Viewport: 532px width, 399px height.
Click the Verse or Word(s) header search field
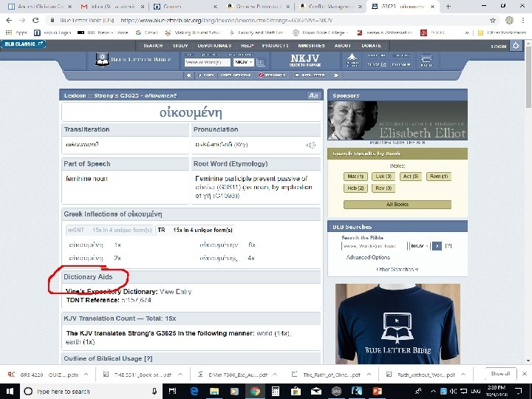208,62
